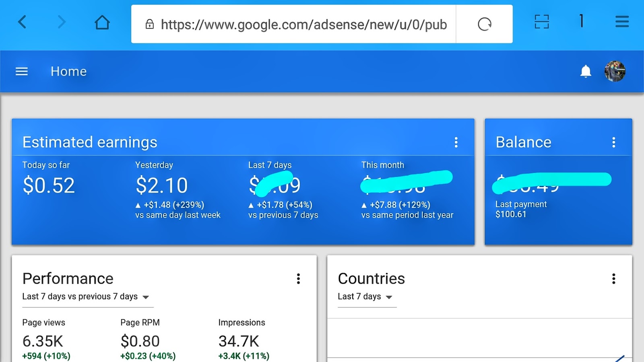Open the Performance card three-dot menu
The image size is (644, 362).
[298, 279]
